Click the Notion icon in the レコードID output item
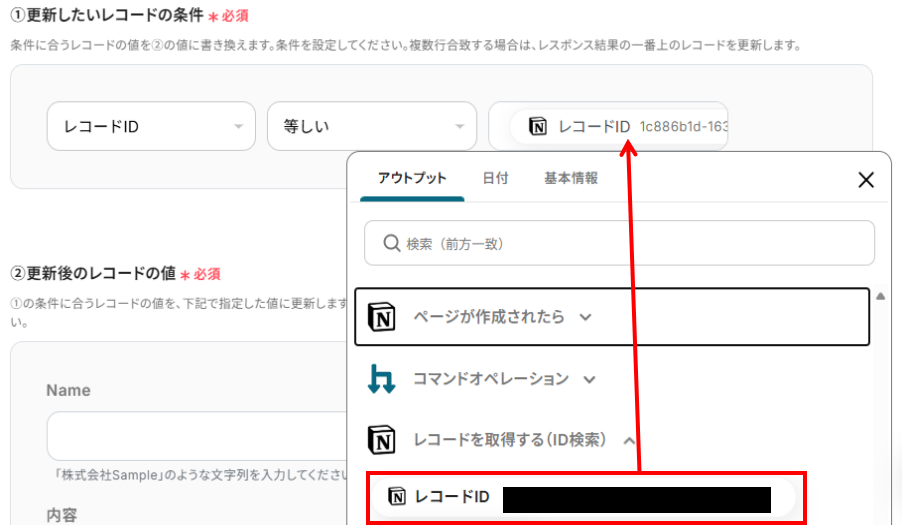This screenshot has width=903, height=525. tap(396, 496)
